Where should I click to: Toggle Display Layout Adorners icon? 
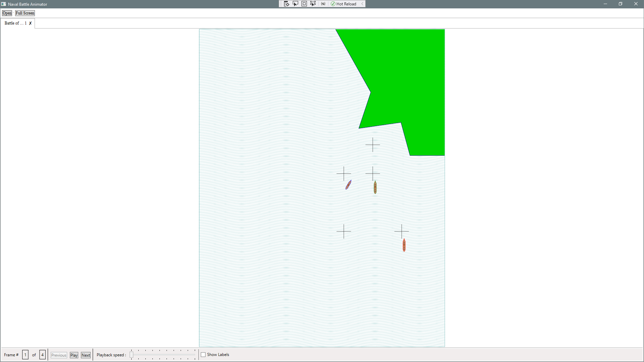click(304, 4)
